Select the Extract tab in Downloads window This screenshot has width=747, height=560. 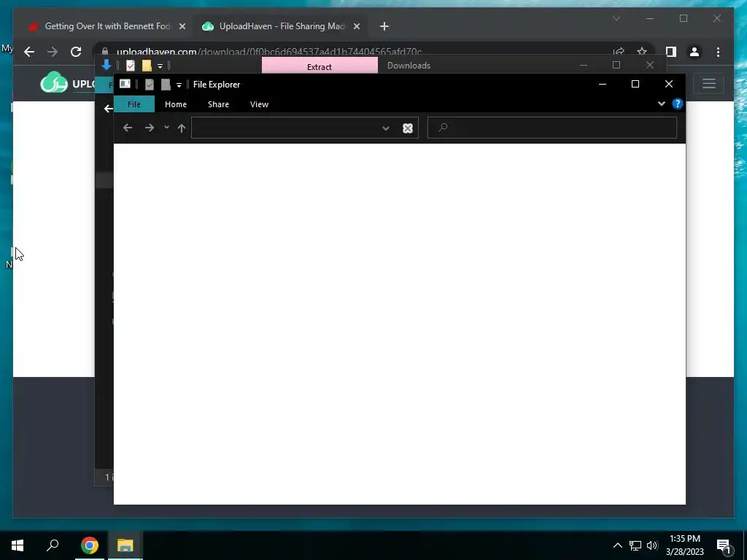coord(320,66)
